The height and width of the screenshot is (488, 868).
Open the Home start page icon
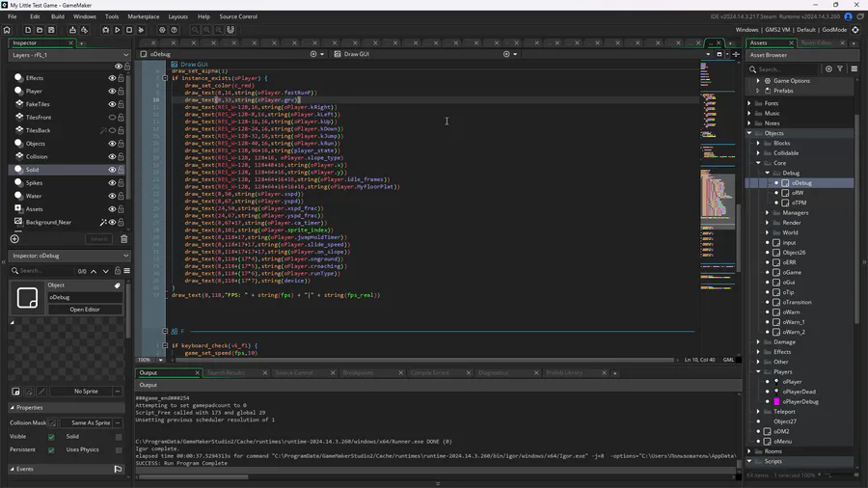[x=8, y=30]
